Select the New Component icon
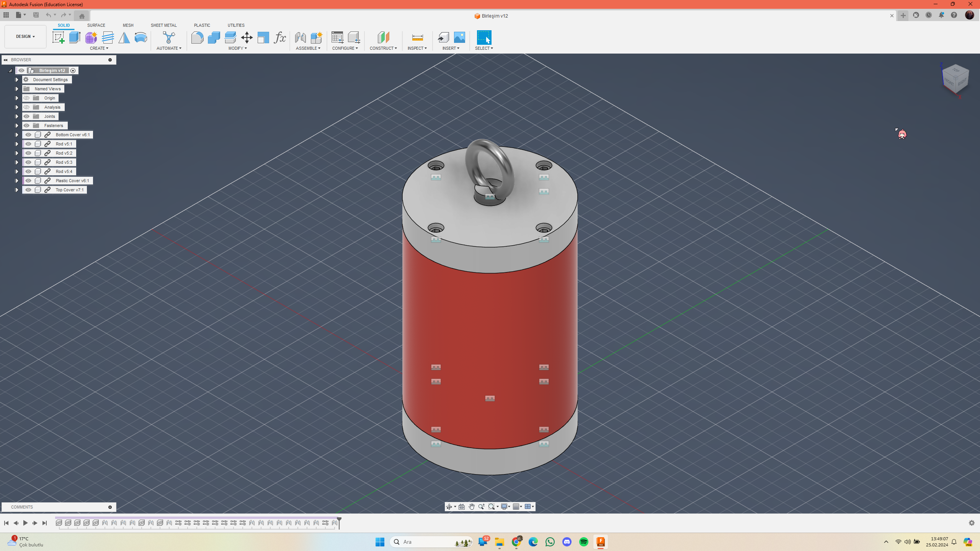The width and height of the screenshot is (980, 551). (317, 37)
